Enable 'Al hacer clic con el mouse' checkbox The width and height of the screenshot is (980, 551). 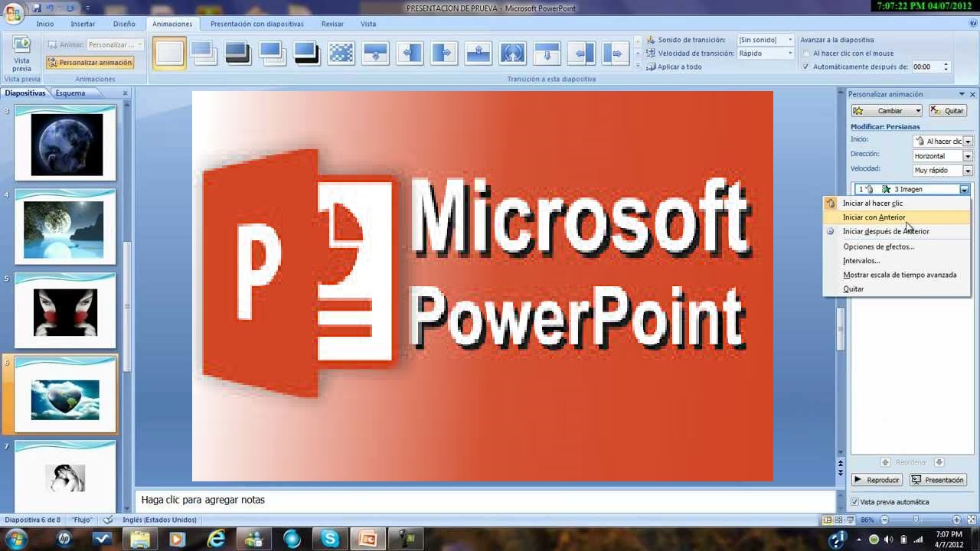[x=806, y=54]
